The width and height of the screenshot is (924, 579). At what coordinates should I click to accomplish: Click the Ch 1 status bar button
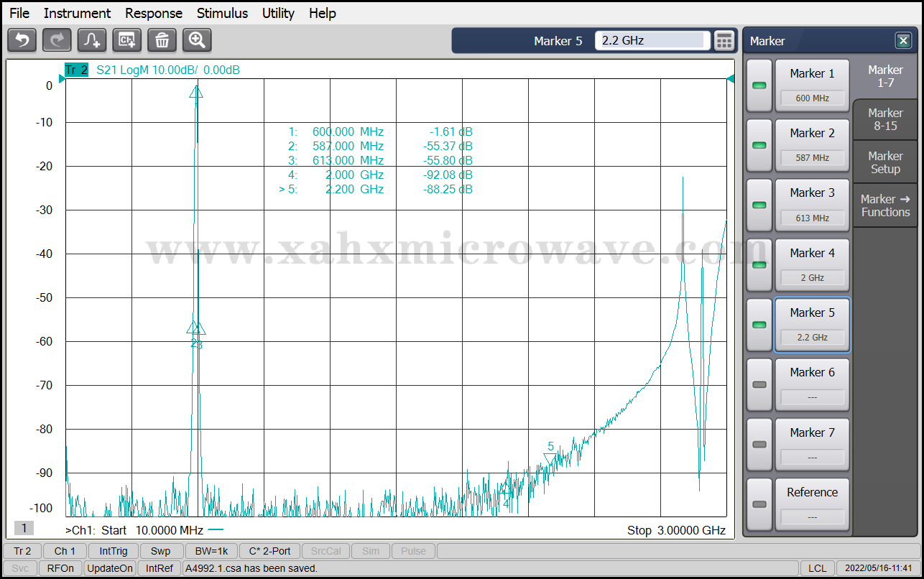click(65, 551)
